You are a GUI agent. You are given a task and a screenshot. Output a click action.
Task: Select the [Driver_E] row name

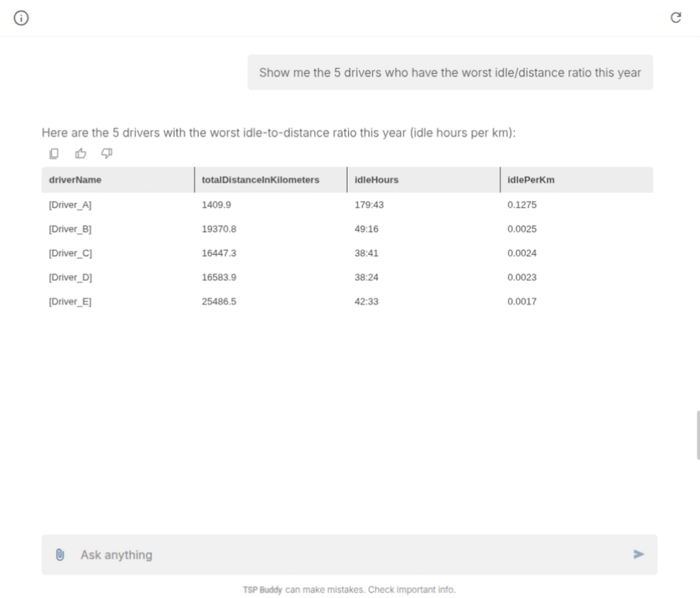(70, 301)
